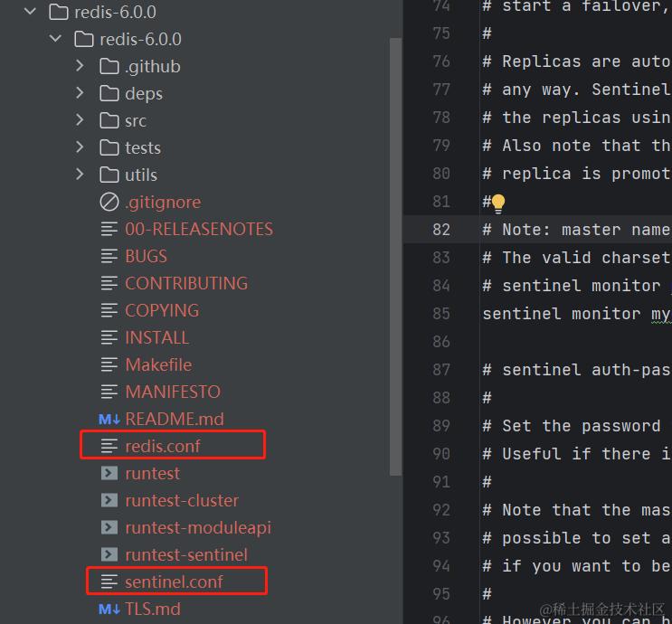
Task: Click the INSTALL text file icon
Action: [109, 337]
